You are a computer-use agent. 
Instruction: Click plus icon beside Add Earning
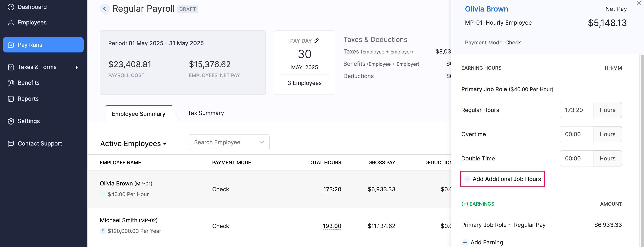click(x=465, y=242)
